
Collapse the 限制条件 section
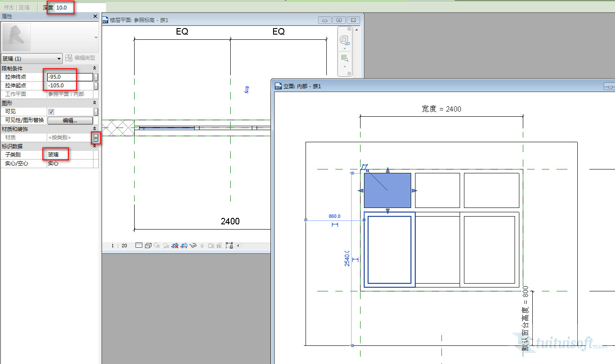click(x=94, y=68)
